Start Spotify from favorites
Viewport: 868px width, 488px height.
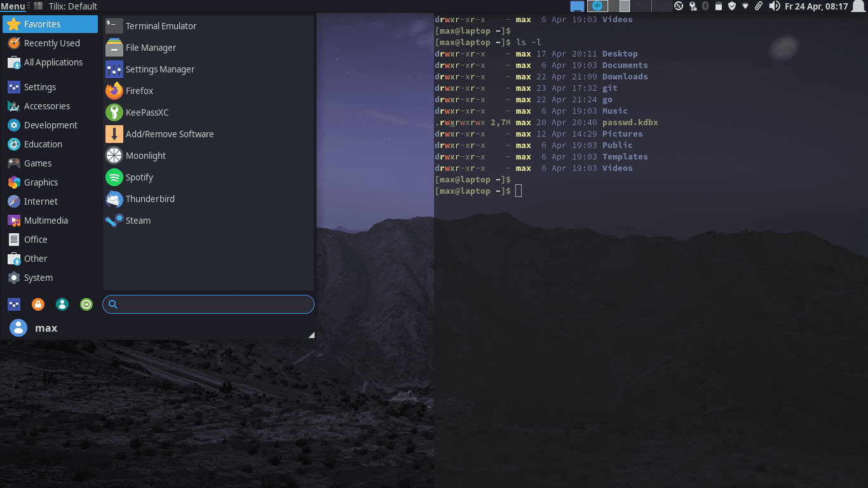pos(209,177)
